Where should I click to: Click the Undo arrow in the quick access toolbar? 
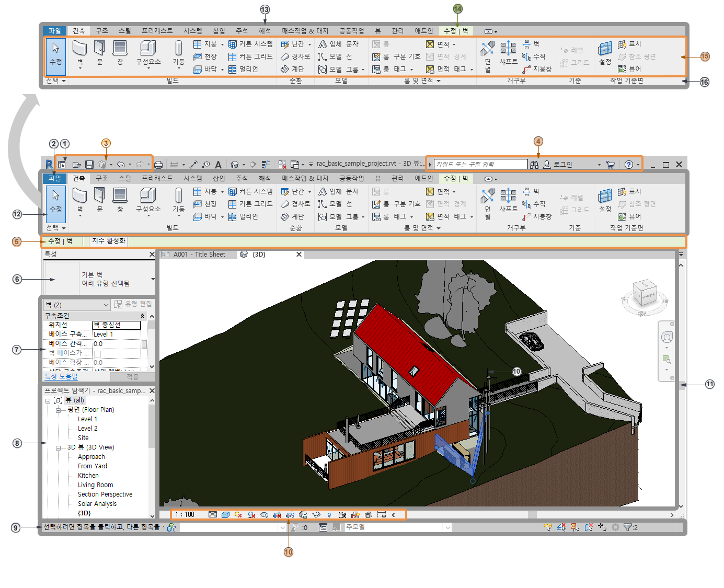[121, 165]
